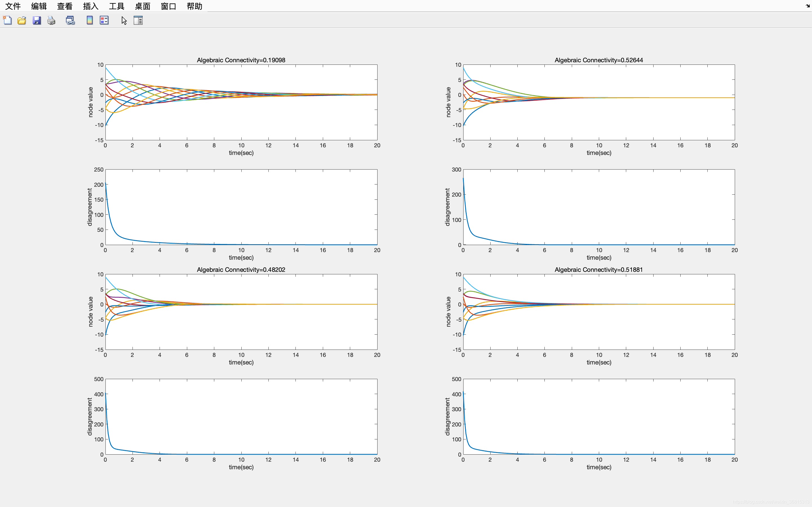Print the figure
Screen dimensions: 812x507
pos(51,20)
